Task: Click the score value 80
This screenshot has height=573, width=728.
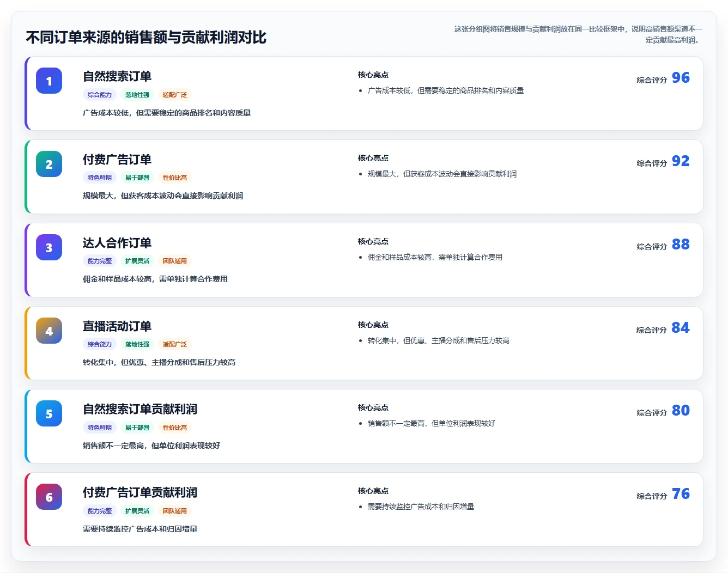Action: (681, 411)
